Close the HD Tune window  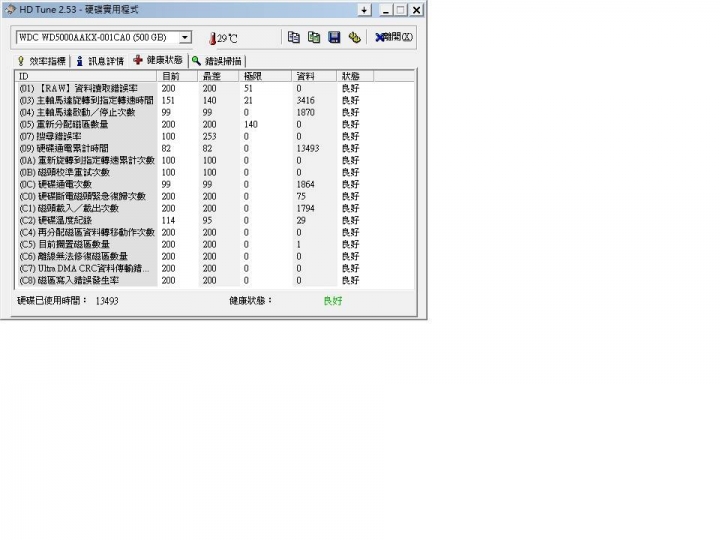point(416,10)
